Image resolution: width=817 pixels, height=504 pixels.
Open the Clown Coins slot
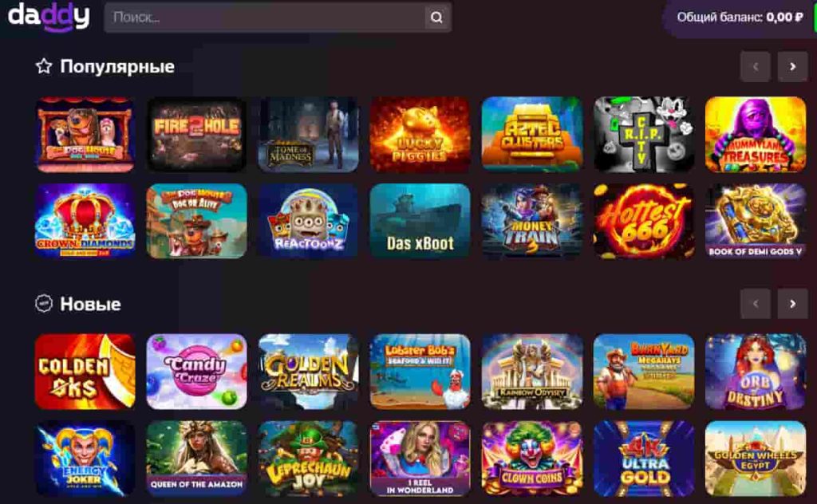point(532,459)
